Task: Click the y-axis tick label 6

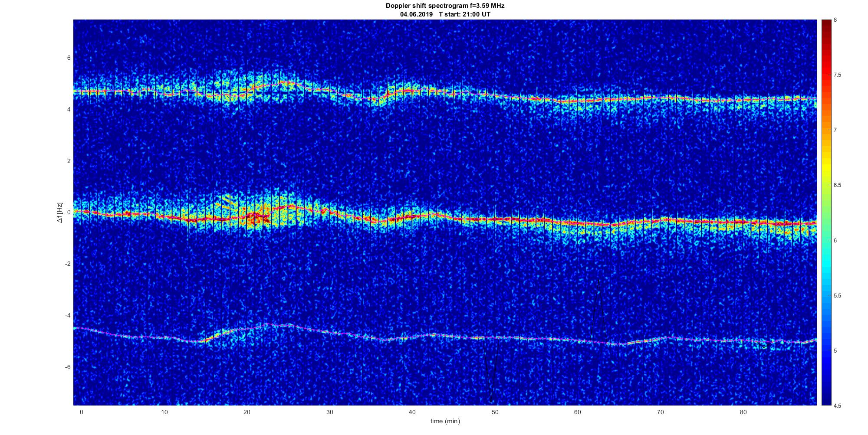Action: click(x=69, y=58)
